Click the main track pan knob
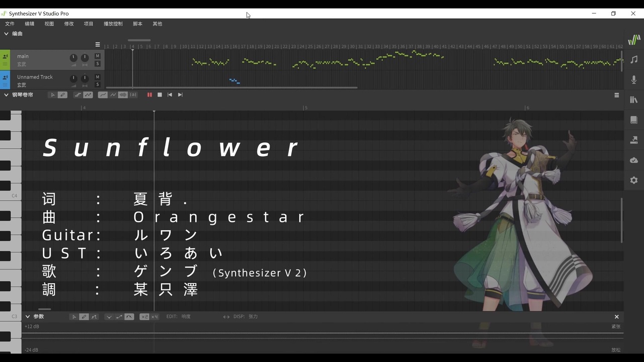The width and height of the screenshot is (644, 362). (x=85, y=58)
